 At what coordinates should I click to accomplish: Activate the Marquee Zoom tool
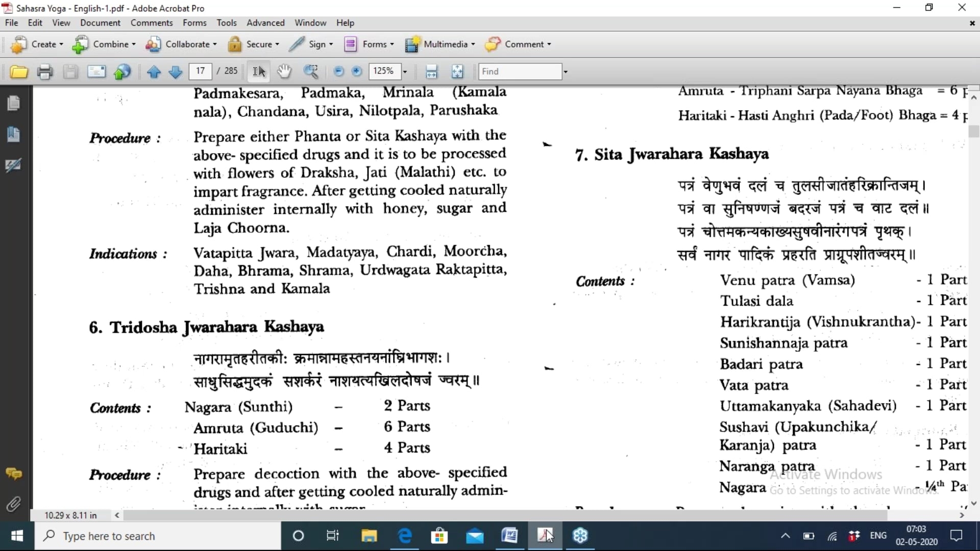pos(311,71)
